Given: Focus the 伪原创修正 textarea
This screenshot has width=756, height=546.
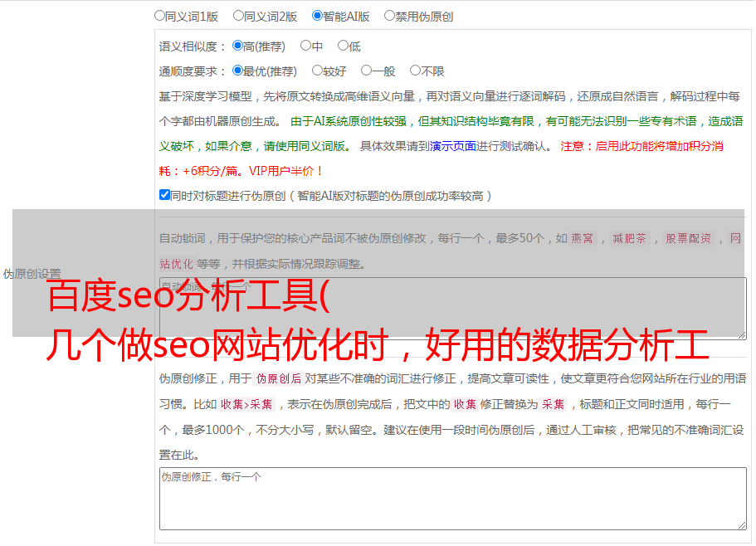Looking at the screenshot, I should click(453, 499).
